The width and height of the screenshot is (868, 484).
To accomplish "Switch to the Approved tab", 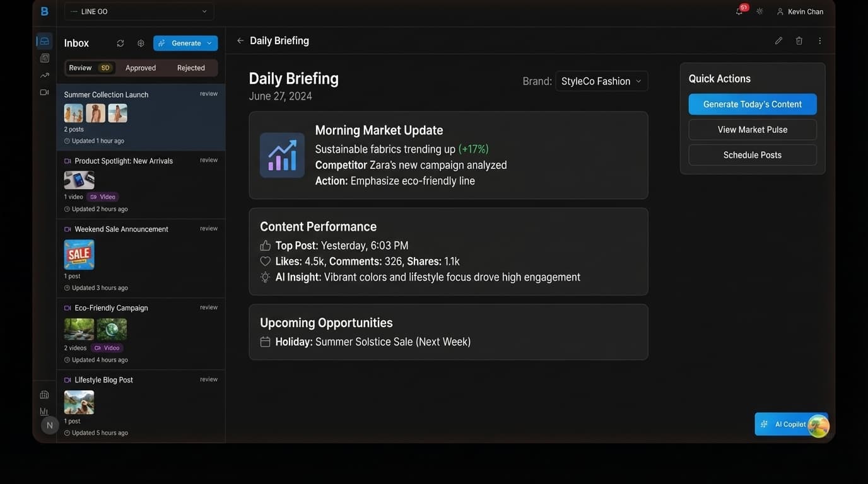I will (x=140, y=68).
